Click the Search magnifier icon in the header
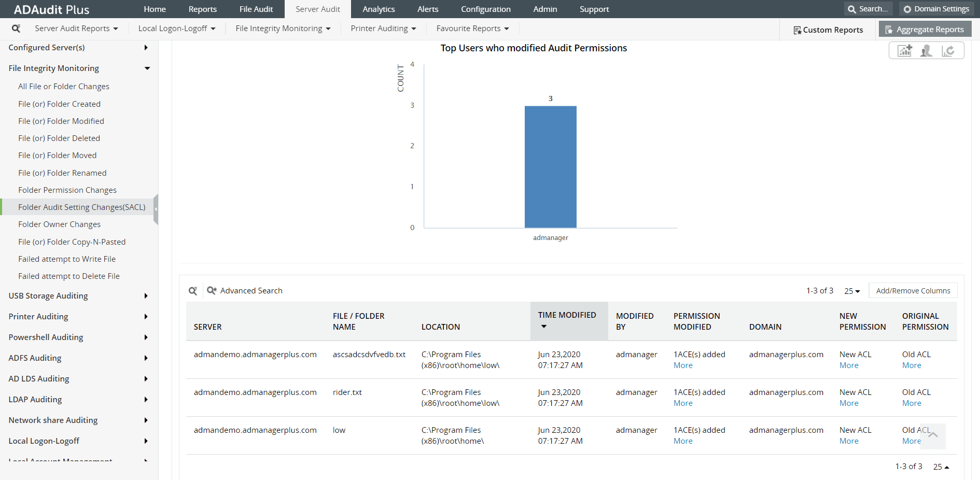This screenshot has width=980, height=480. click(852, 9)
